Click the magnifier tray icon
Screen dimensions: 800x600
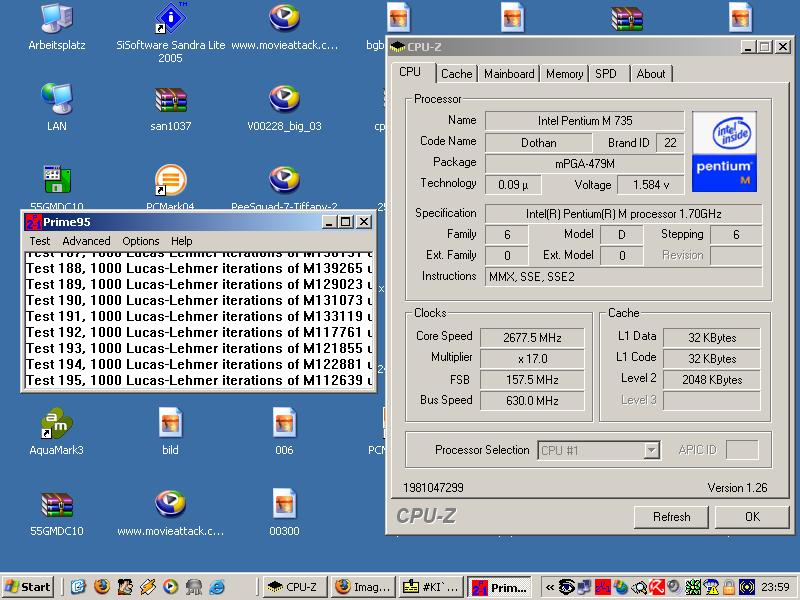pos(639,588)
